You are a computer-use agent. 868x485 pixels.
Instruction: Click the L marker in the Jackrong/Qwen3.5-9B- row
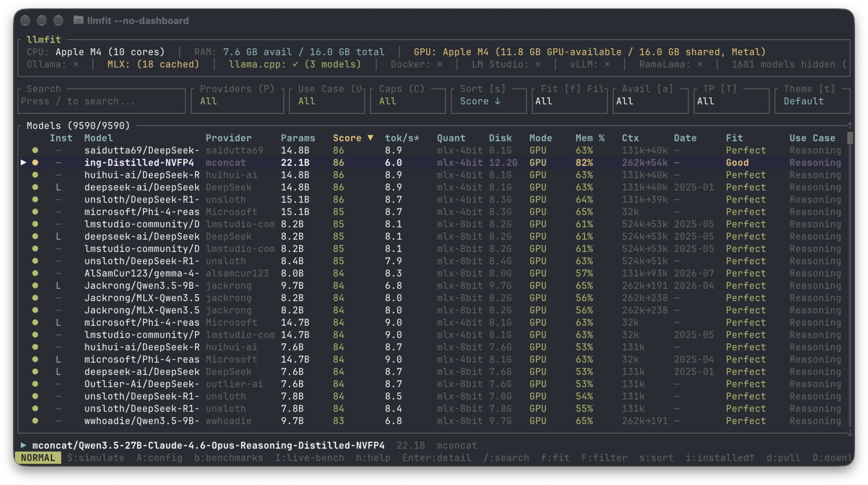(x=58, y=286)
